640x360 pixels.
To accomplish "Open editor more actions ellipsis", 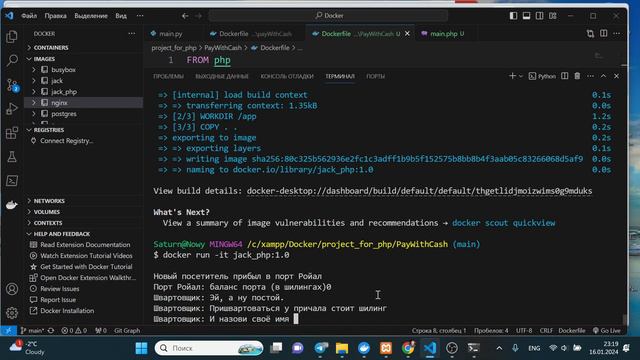I will pos(617,33).
